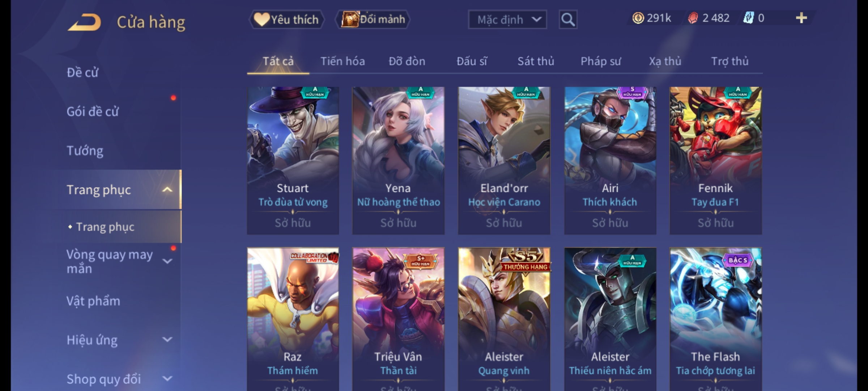Tap the red gem currency icon

pos(693,18)
